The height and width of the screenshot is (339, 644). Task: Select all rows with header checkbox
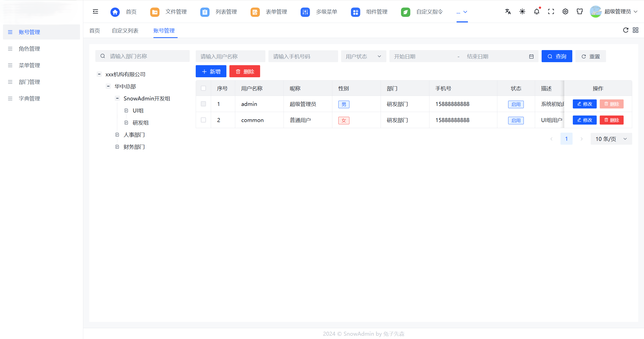tap(203, 88)
